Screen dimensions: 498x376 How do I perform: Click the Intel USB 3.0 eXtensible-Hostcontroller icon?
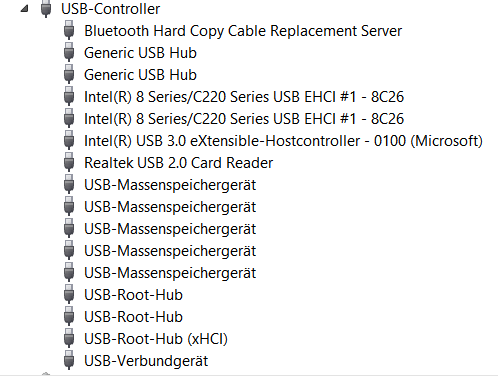pyautogui.click(x=69, y=140)
